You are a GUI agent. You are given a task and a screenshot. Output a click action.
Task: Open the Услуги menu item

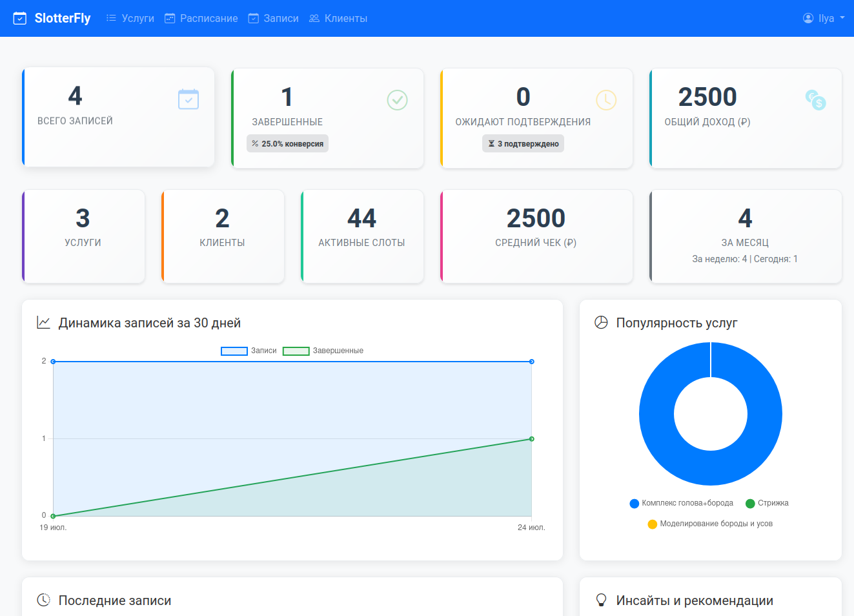(x=130, y=18)
